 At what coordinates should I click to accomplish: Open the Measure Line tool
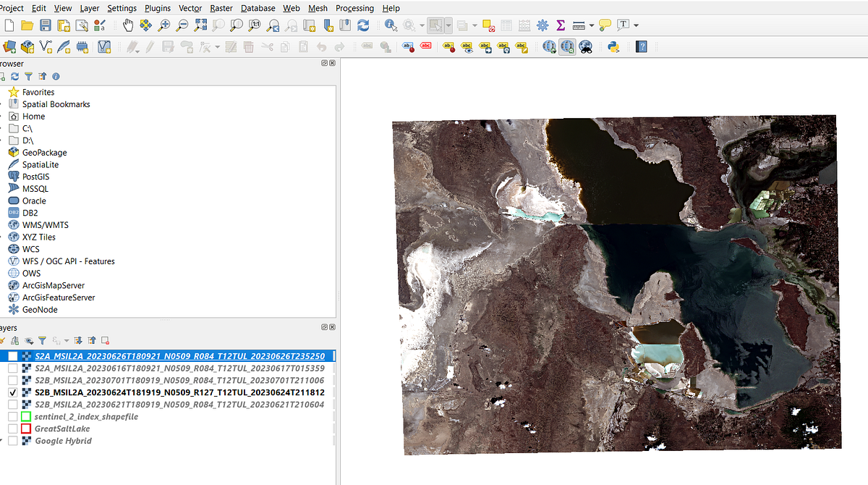pos(579,25)
